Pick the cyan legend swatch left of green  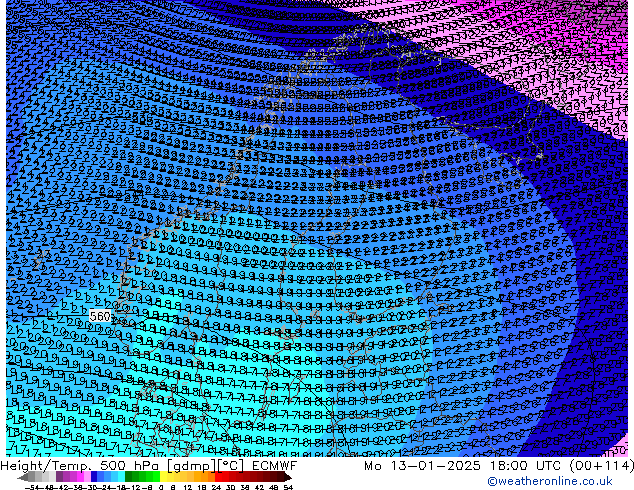pyautogui.click(x=121, y=477)
